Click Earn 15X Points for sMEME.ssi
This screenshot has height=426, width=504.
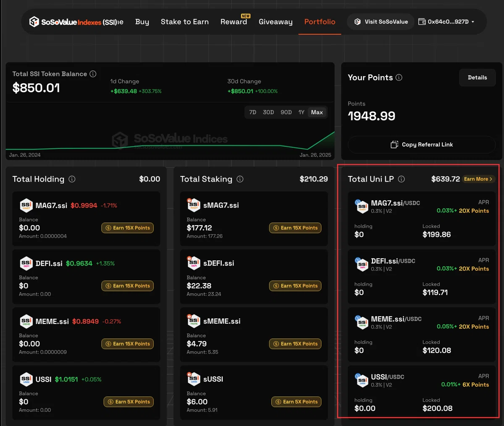click(295, 344)
